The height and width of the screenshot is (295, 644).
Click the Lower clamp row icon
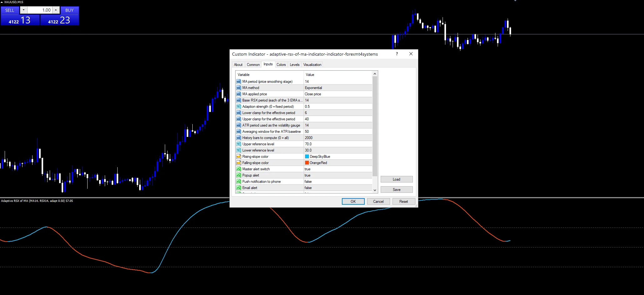point(238,113)
